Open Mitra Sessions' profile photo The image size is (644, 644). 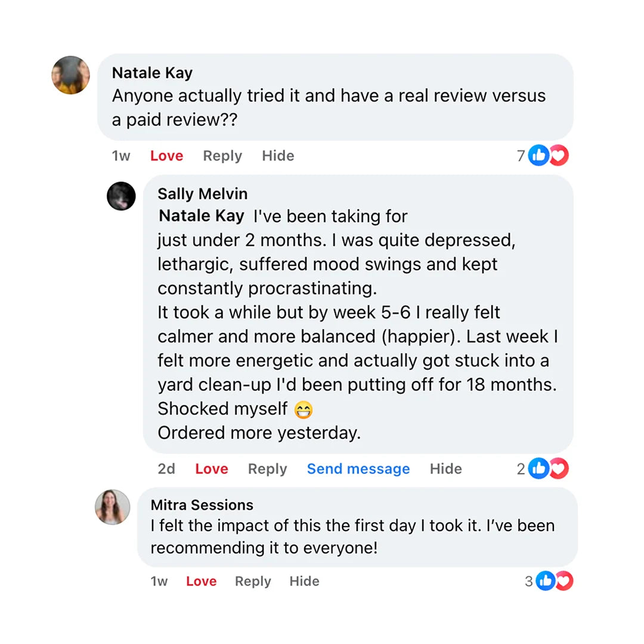click(x=112, y=507)
